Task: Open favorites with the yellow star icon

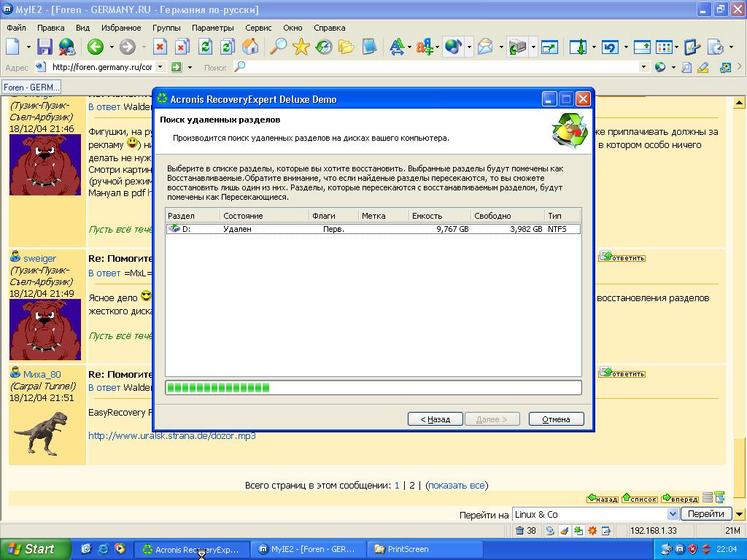Action: coord(301,47)
